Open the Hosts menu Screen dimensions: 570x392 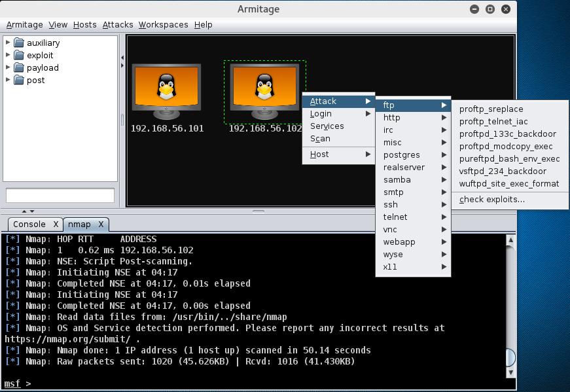(84, 25)
